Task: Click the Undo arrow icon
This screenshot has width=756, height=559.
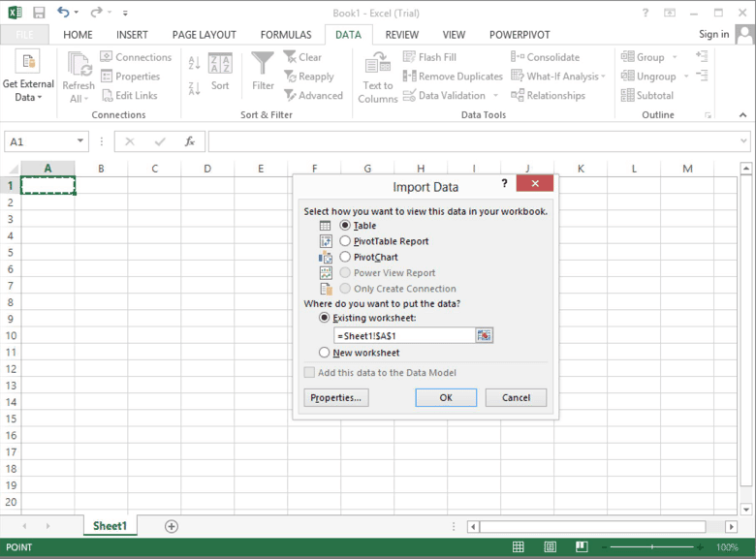Action: (63, 12)
